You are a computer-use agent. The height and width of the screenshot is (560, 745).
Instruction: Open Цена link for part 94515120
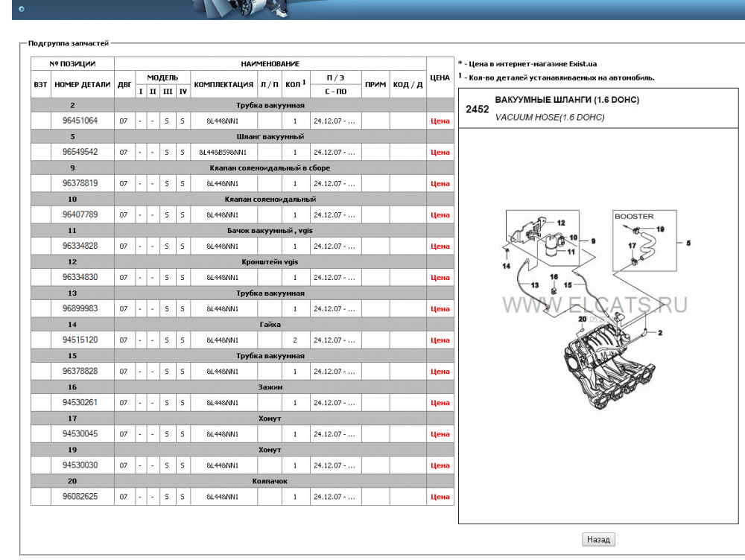click(x=440, y=340)
